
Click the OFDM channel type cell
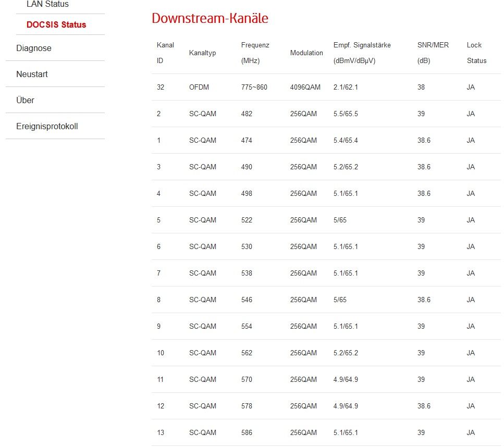click(199, 87)
